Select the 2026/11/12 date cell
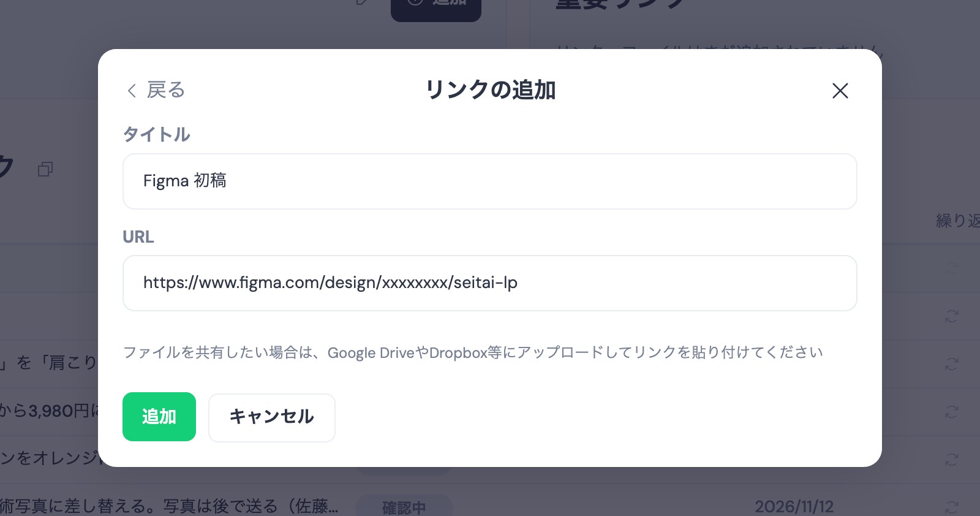This screenshot has height=516, width=980. tap(794, 507)
